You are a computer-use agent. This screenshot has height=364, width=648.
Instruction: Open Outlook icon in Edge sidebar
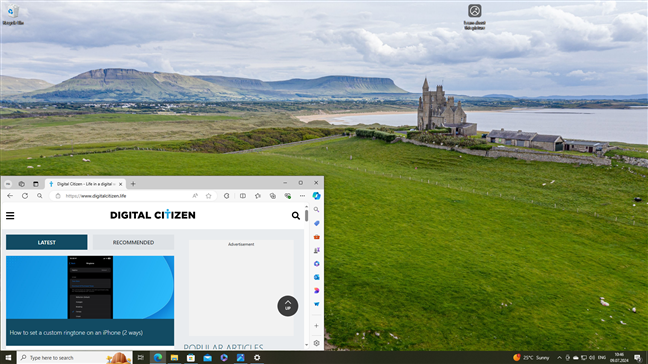[x=317, y=277]
